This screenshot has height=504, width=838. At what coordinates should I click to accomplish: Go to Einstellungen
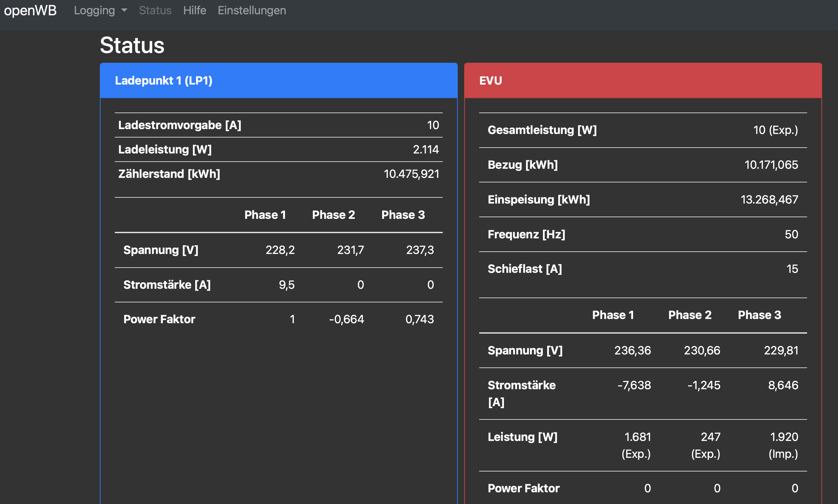click(252, 10)
